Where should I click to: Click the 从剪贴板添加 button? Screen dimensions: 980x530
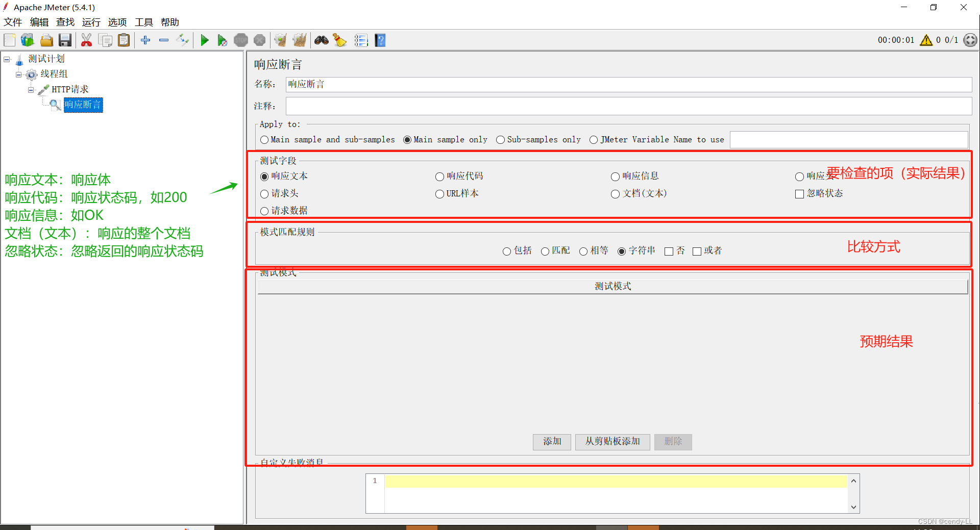tap(612, 442)
